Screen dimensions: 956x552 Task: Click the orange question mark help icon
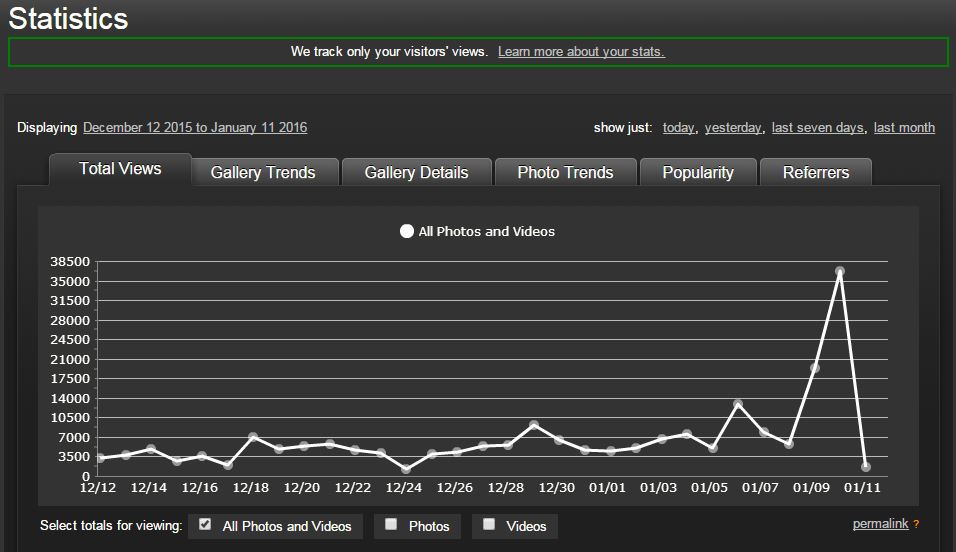pyautogui.click(x=916, y=524)
